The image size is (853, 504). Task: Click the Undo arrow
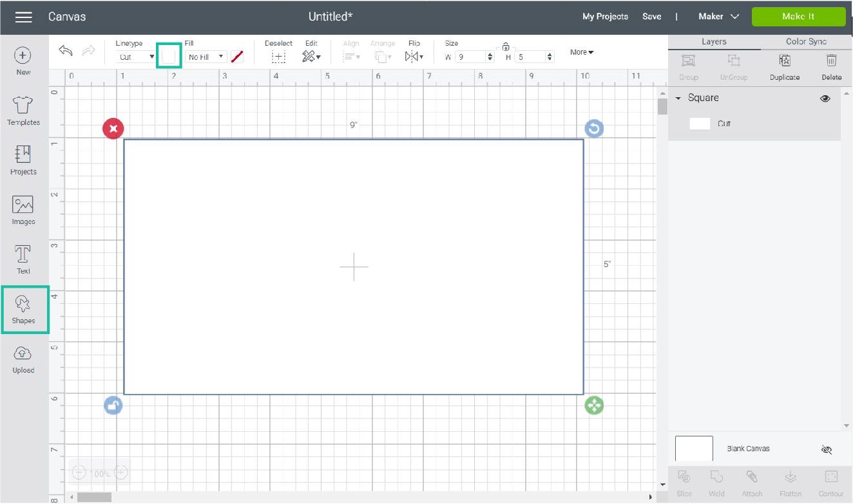click(x=65, y=51)
